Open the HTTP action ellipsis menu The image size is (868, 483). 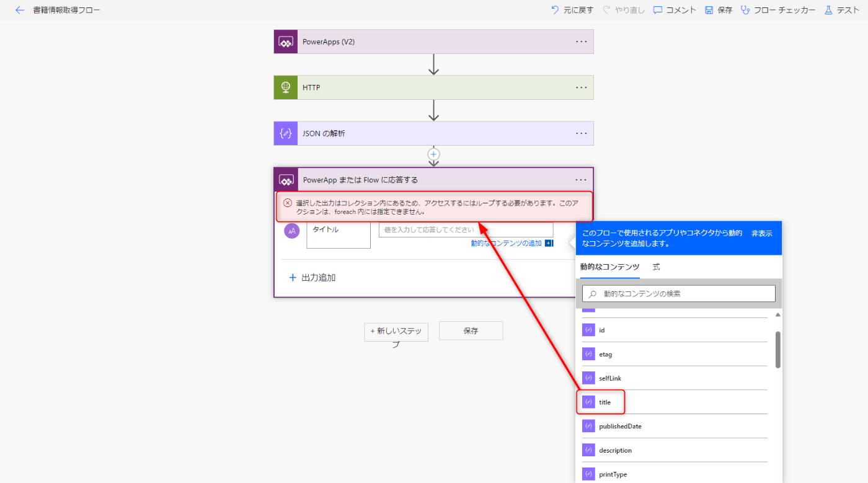(581, 87)
